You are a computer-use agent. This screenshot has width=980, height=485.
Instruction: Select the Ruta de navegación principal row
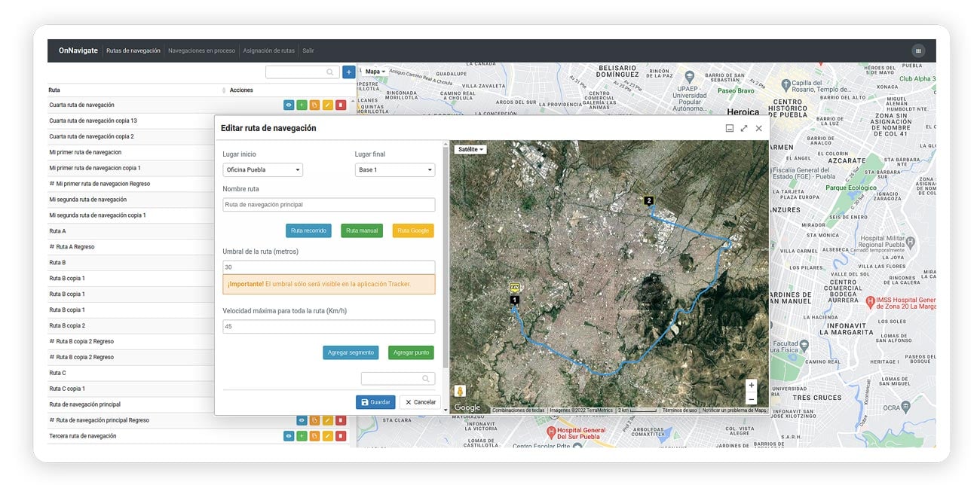coord(132,404)
